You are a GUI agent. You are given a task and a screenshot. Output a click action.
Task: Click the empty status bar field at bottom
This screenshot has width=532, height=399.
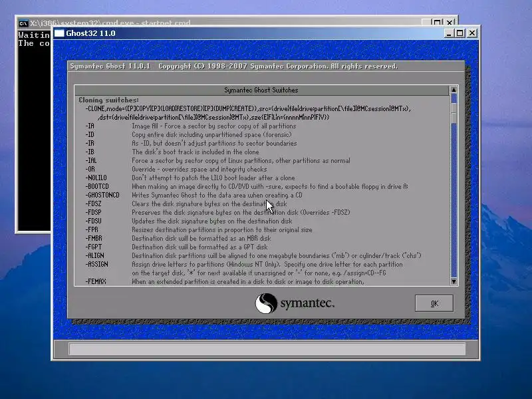[x=267, y=348]
